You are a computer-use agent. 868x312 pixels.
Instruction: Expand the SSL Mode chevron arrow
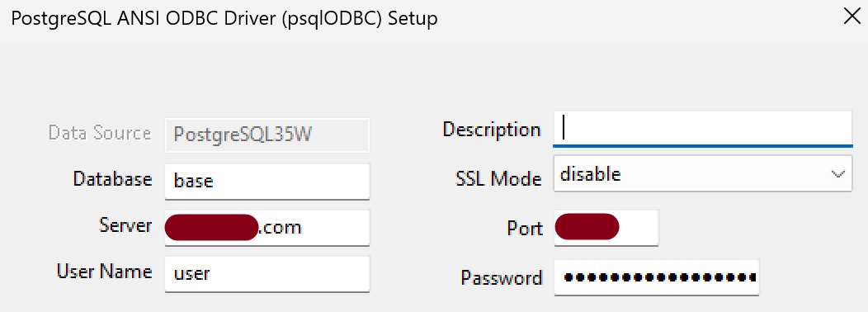point(837,174)
